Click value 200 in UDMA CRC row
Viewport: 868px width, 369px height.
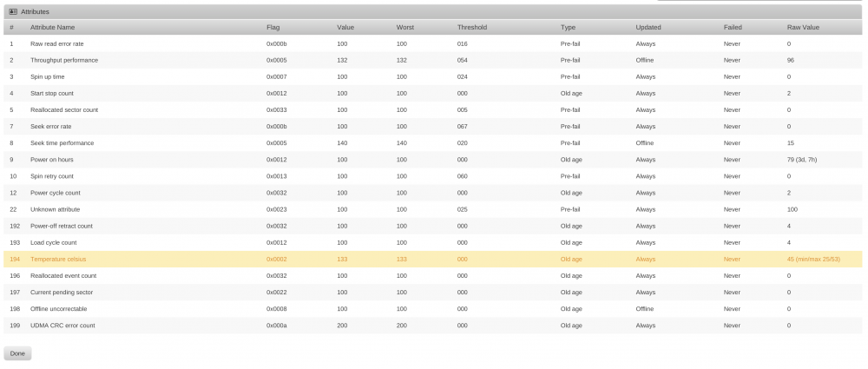[342, 326]
